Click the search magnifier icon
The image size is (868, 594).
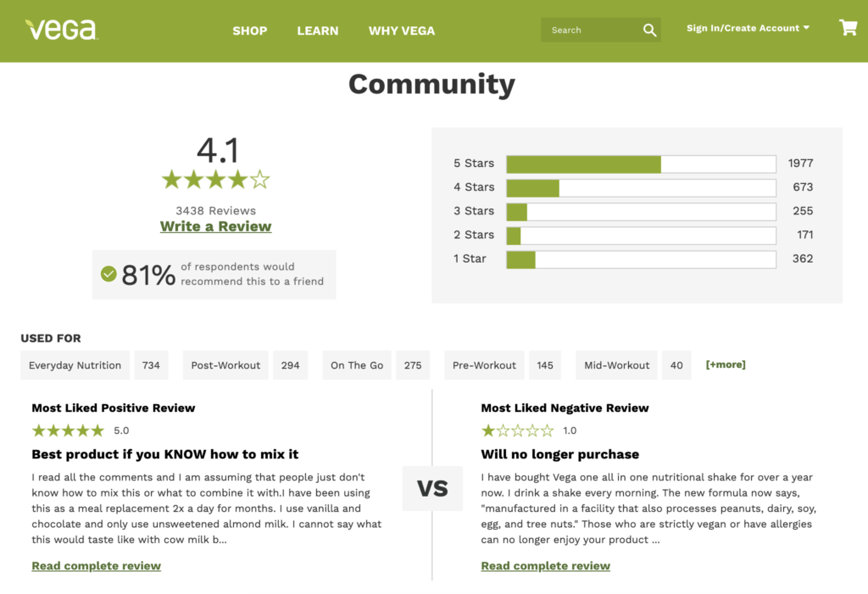point(649,31)
